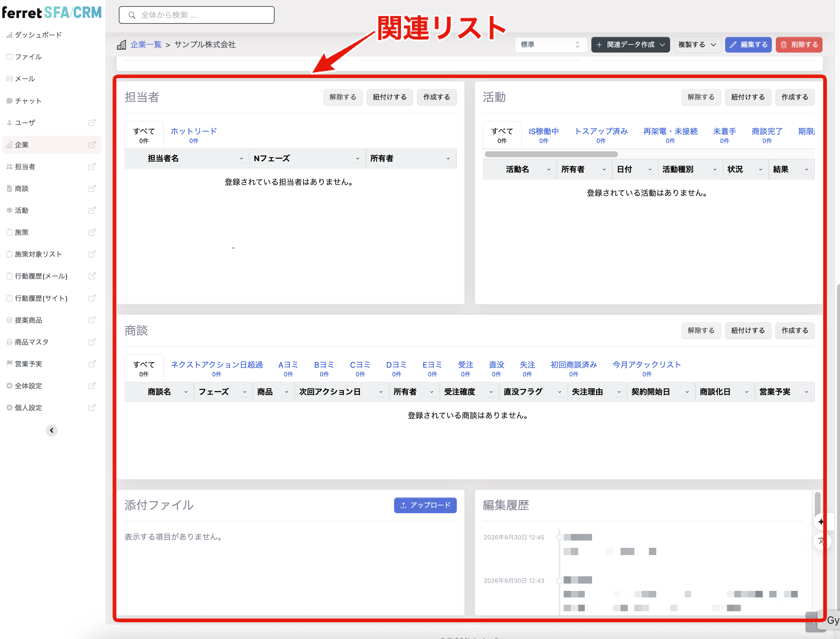This screenshot has width=840, height=639.
Task: Open external link icon beside 商品マスタ
Action: (x=92, y=342)
